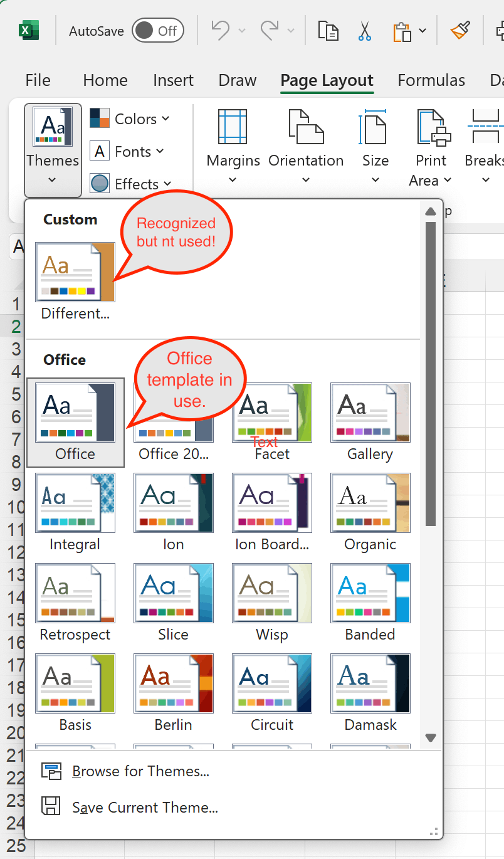Apply the Ion theme
504x859 pixels.
(174, 513)
